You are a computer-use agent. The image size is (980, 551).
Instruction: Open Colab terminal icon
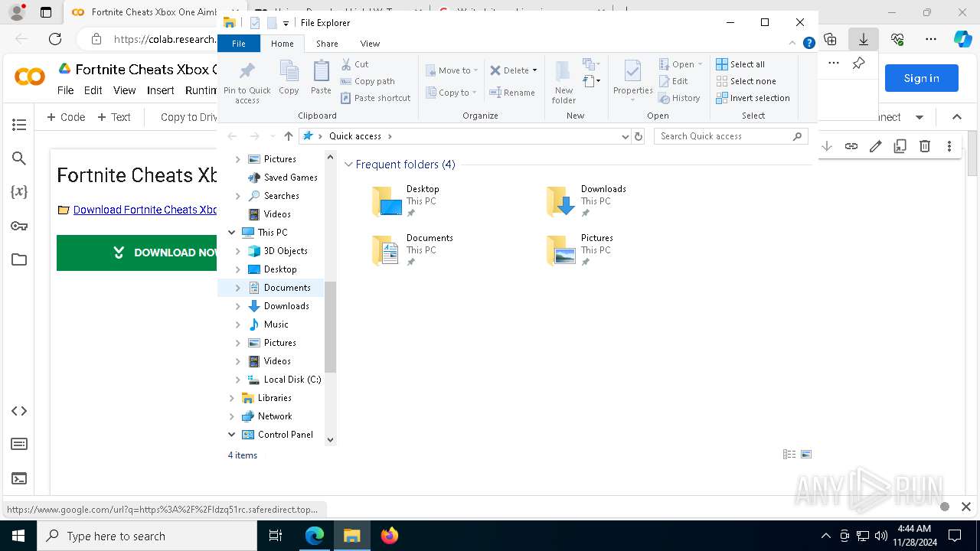(x=19, y=478)
